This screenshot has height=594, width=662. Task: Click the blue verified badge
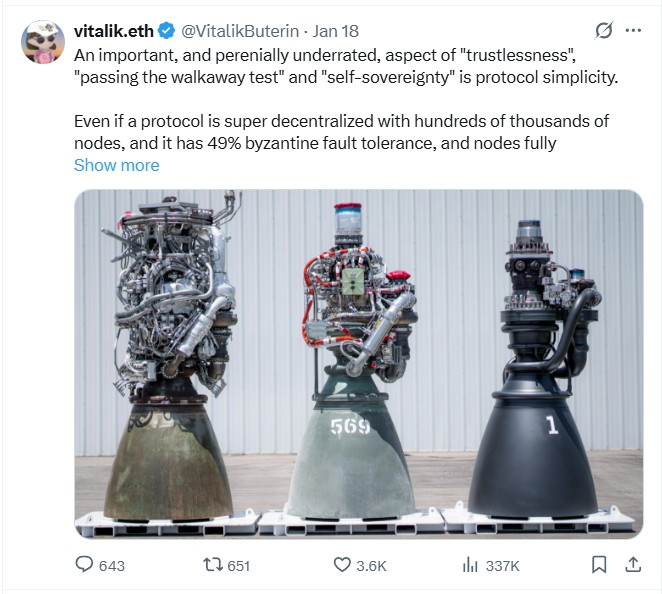[x=166, y=31]
